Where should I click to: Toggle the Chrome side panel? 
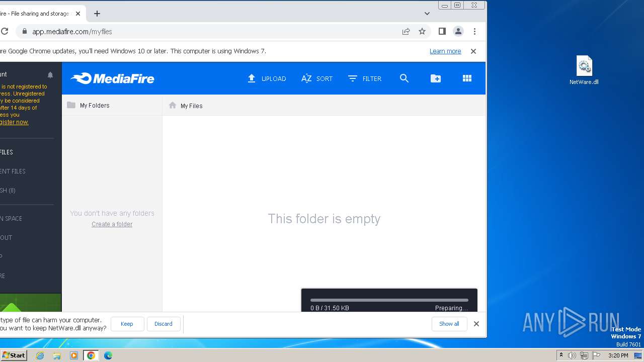(x=442, y=31)
